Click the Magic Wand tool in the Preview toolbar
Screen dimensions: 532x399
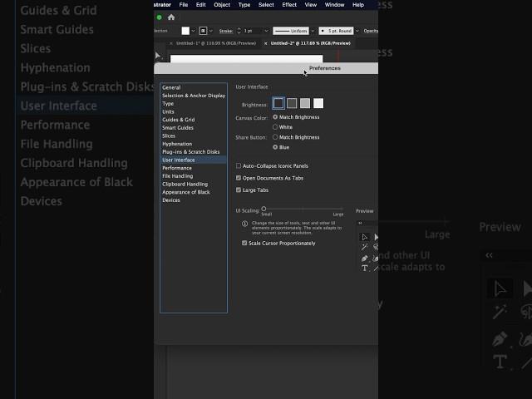click(364, 247)
